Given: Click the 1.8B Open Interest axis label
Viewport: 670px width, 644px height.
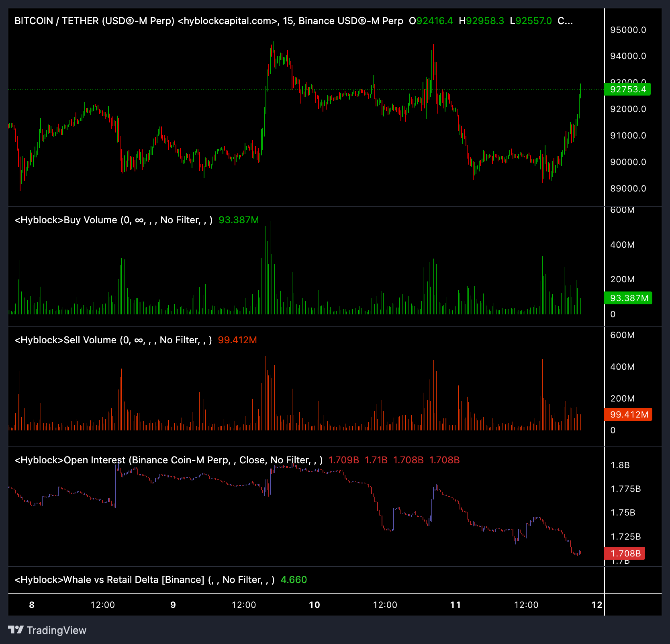Looking at the screenshot, I should tap(620, 465).
